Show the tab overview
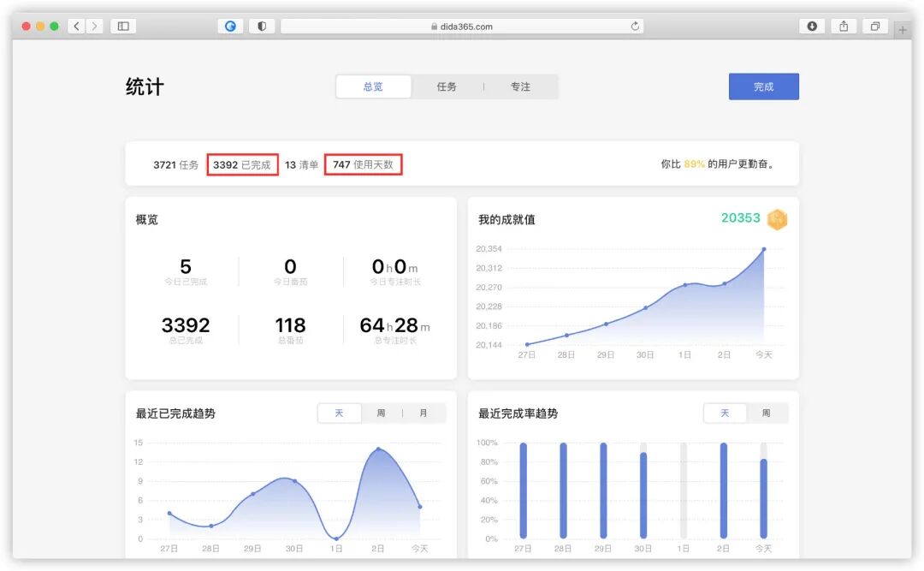 875,26
